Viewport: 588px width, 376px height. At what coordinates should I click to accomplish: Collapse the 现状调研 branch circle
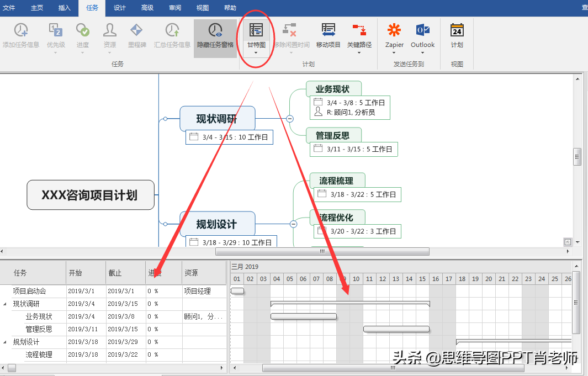(x=289, y=119)
